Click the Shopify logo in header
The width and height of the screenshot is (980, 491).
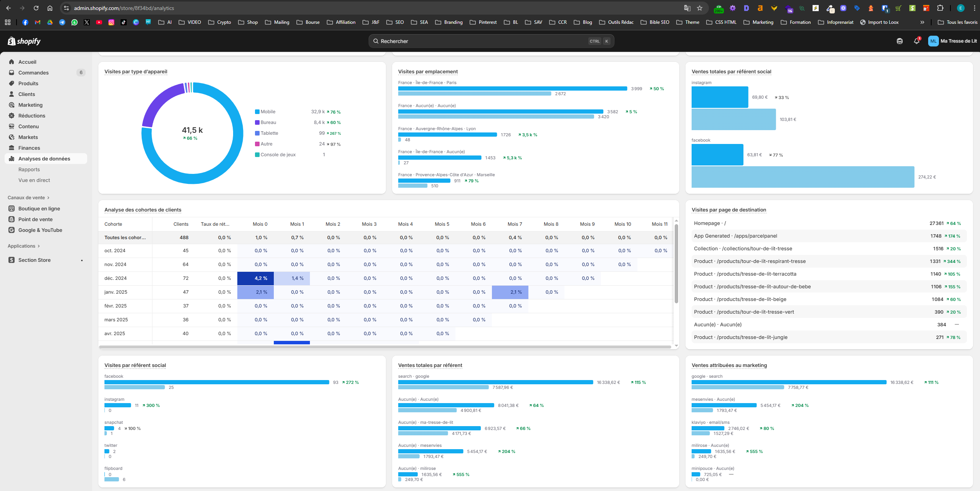coord(24,41)
